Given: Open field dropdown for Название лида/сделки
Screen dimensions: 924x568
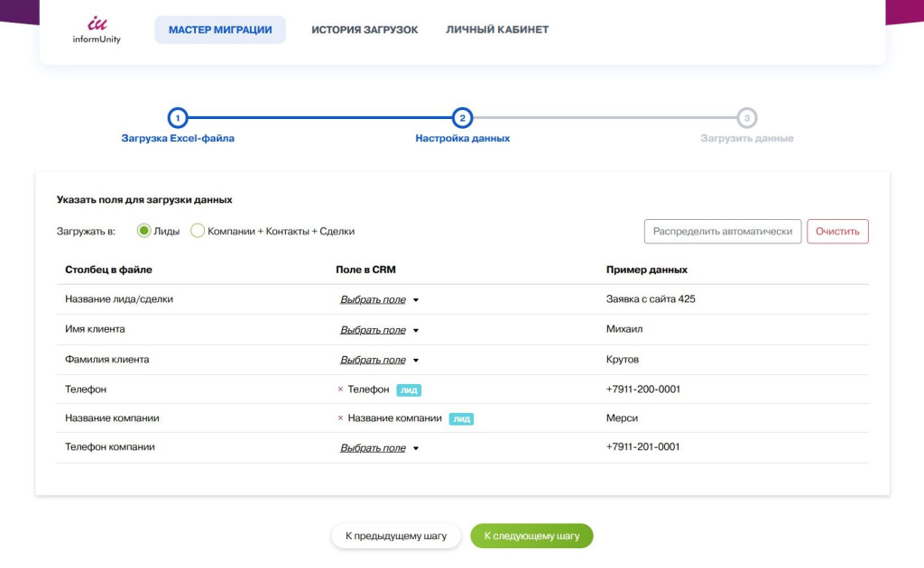Looking at the screenshot, I should pos(379,299).
